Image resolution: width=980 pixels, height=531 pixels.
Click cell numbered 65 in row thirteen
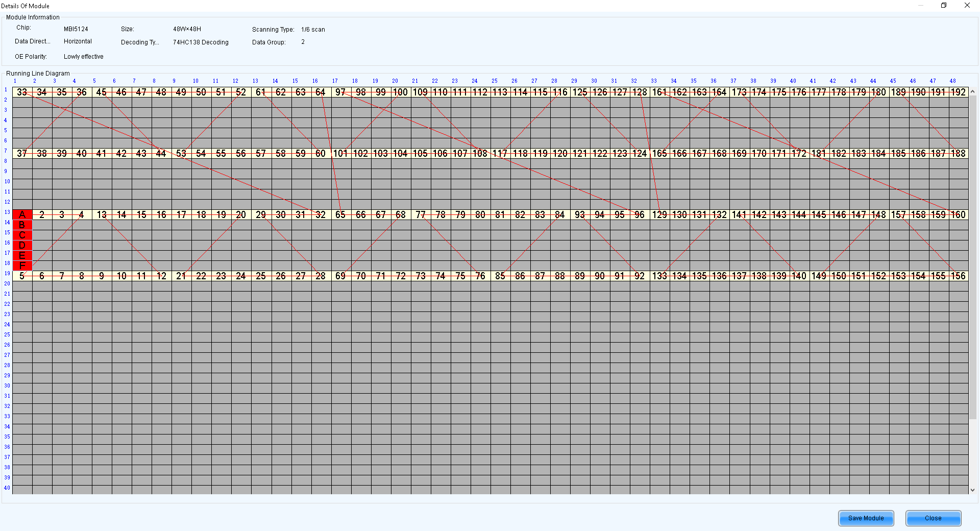341,214
